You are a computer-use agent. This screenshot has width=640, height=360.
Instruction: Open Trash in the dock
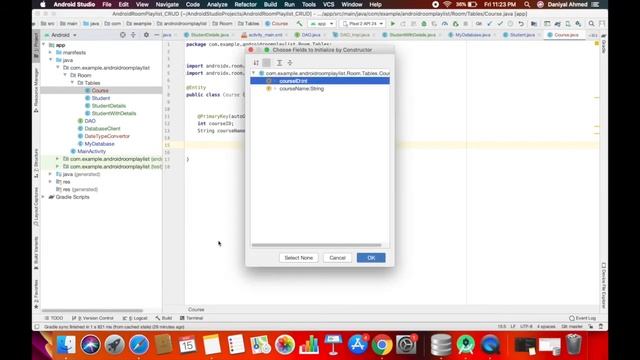[573, 345]
